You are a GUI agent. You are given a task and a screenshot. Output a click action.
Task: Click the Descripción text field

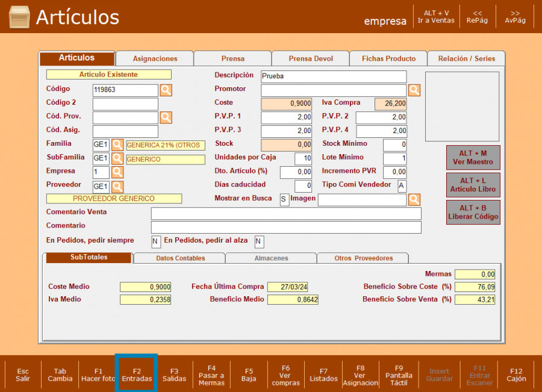334,76
